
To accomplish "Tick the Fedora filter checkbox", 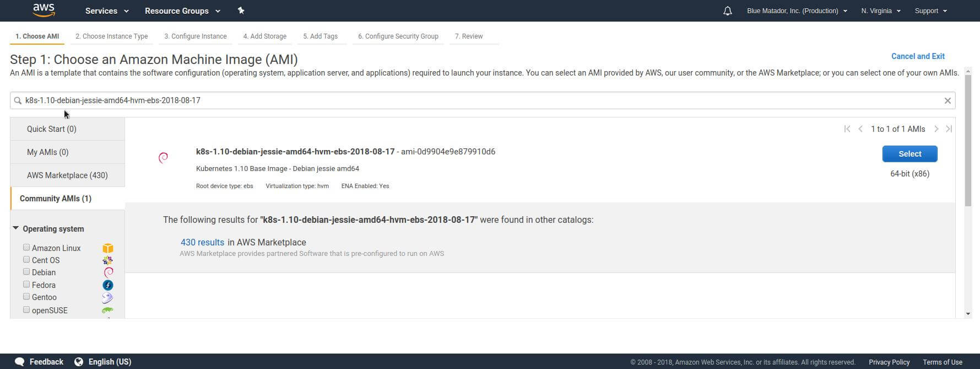I will click(x=26, y=285).
